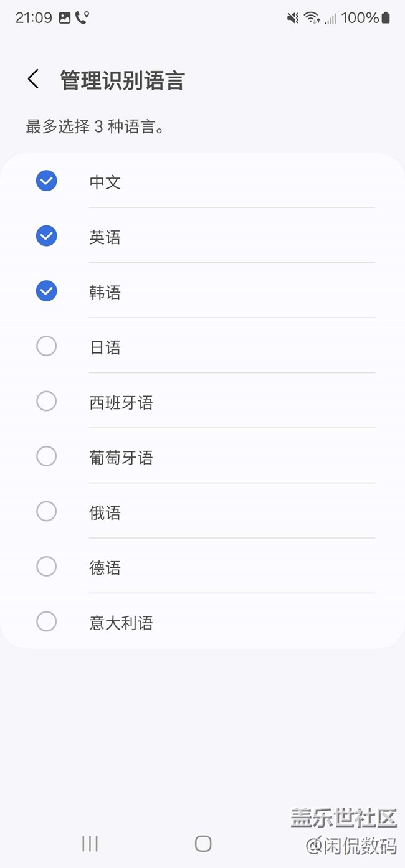The image size is (405, 868).
Task: Tap the 管理识别语言 page title
Action: (122, 81)
